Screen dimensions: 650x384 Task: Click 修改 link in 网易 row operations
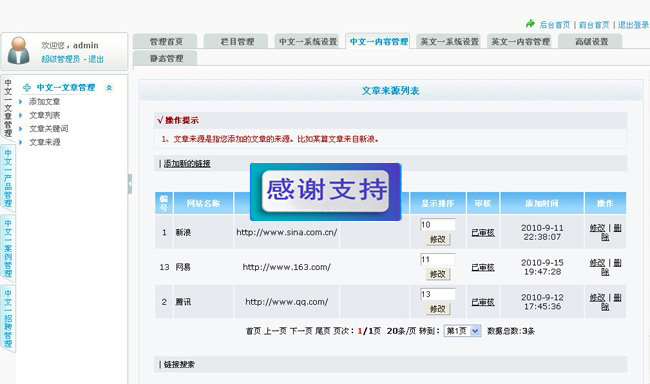tap(597, 262)
